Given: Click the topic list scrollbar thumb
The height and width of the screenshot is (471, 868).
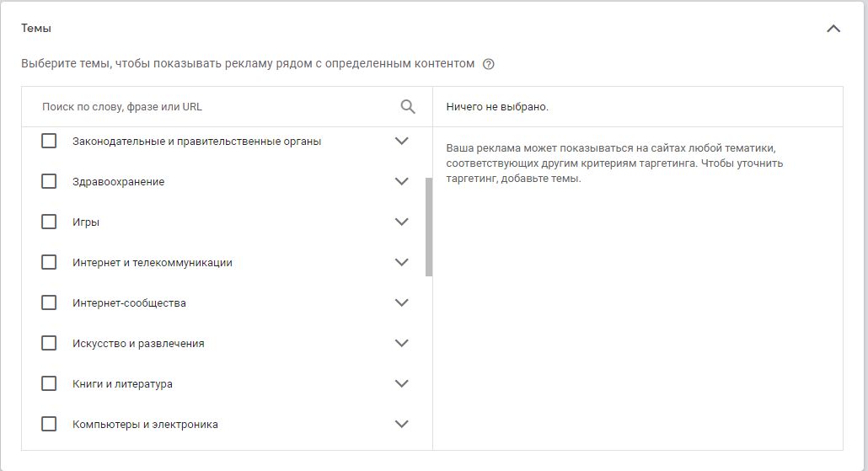Looking at the screenshot, I should click(x=428, y=227).
